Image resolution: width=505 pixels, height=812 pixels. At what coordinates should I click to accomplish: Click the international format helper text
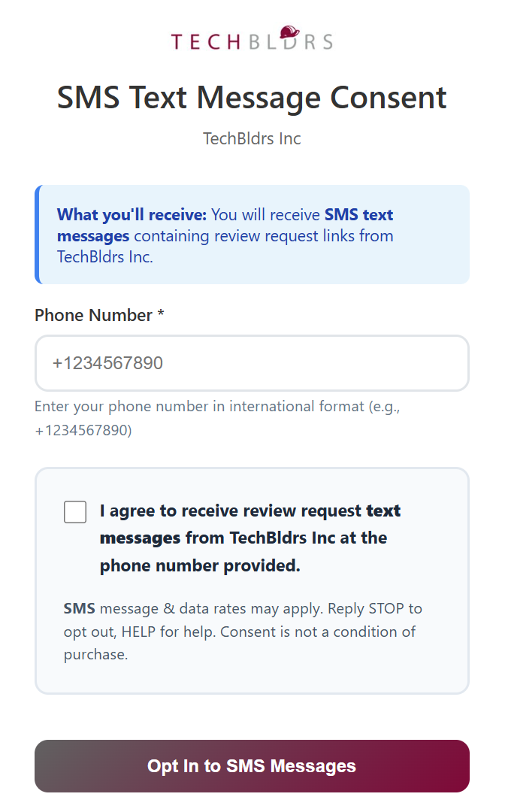pos(225,417)
